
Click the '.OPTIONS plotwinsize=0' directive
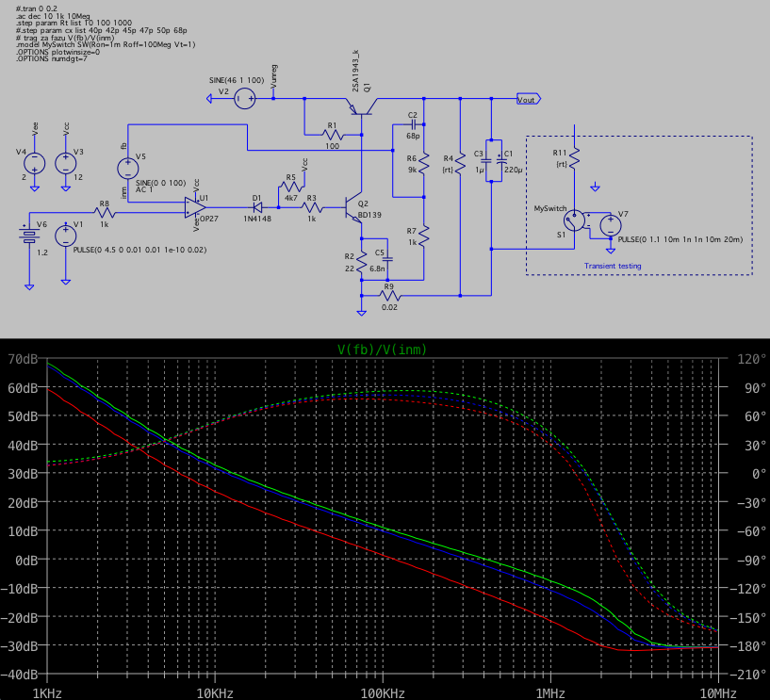pos(57,52)
